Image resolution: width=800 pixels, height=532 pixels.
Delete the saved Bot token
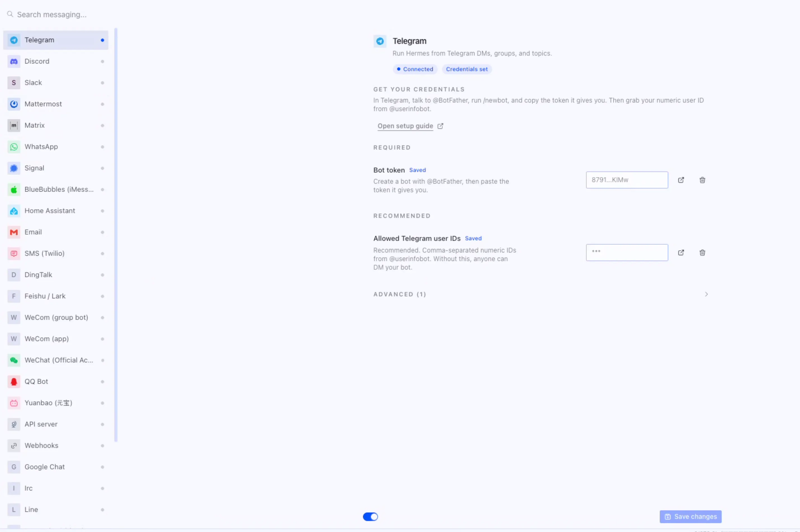pos(702,180)
